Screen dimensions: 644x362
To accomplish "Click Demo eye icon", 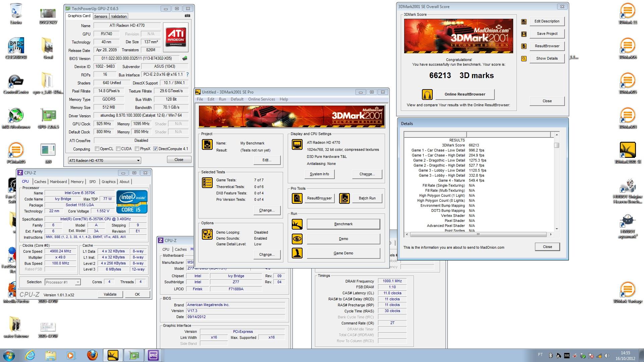I will 297,239.
